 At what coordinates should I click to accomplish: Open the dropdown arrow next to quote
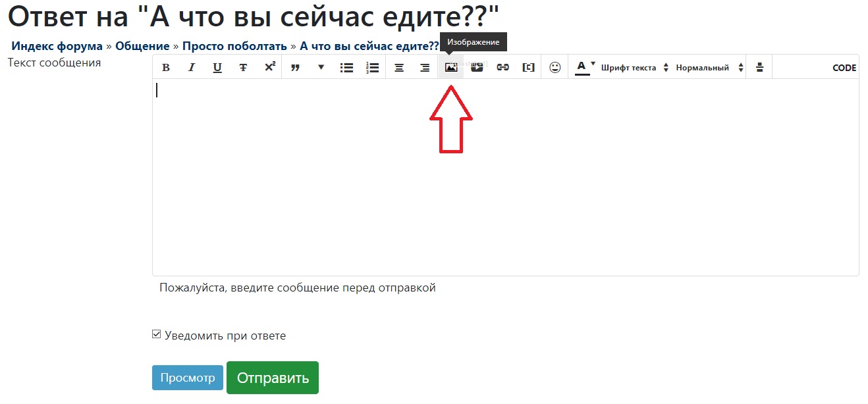click(321, 67)
